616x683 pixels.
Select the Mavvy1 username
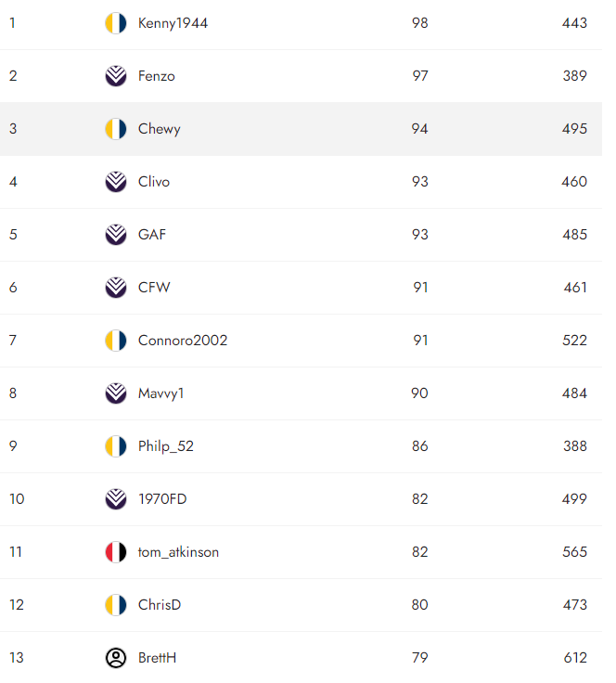click(161, 393)
